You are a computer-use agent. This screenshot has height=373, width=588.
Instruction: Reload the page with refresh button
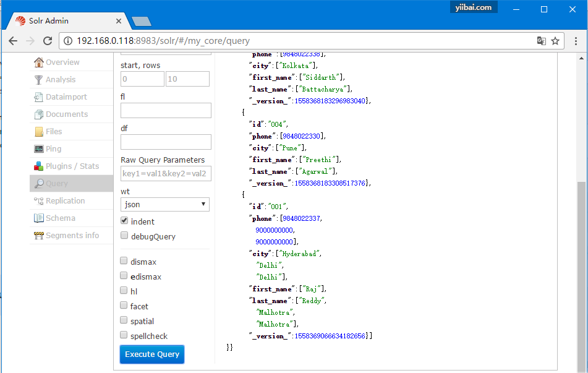48,41
